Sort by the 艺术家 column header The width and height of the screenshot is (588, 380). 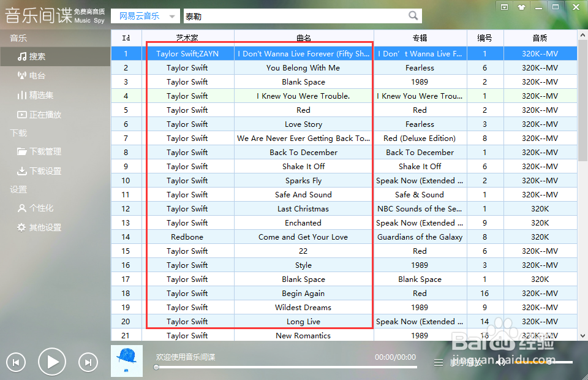point(187,38)
